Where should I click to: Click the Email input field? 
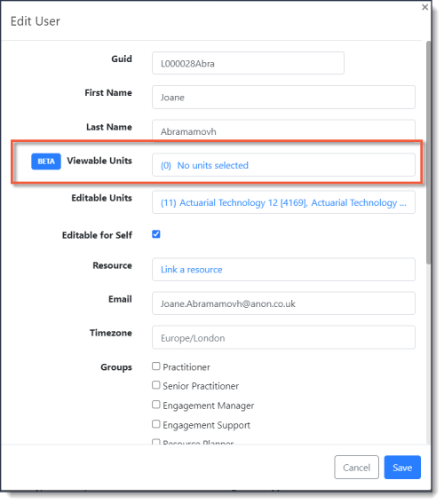(x=283, y=303)
